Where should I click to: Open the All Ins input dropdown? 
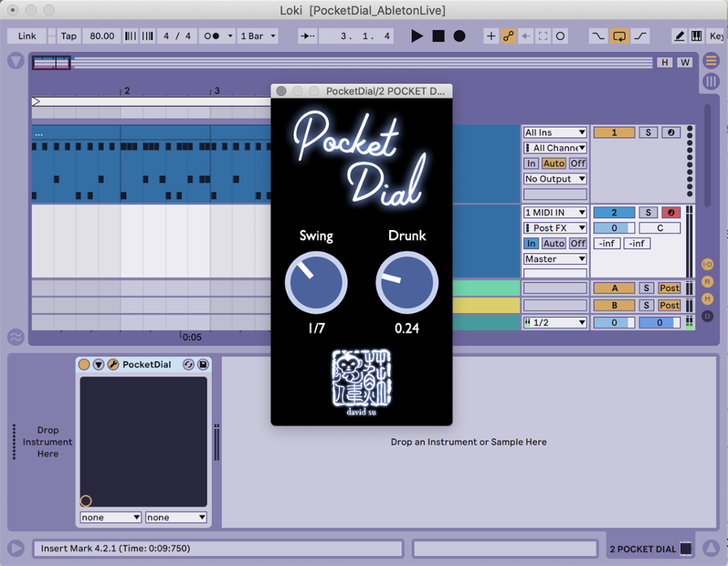(x=554, y=132)
